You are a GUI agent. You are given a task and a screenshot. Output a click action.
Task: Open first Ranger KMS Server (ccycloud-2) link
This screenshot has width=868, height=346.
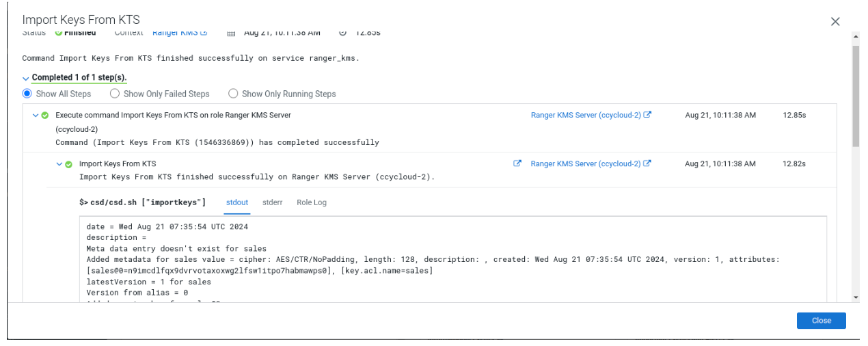point(585,116)
